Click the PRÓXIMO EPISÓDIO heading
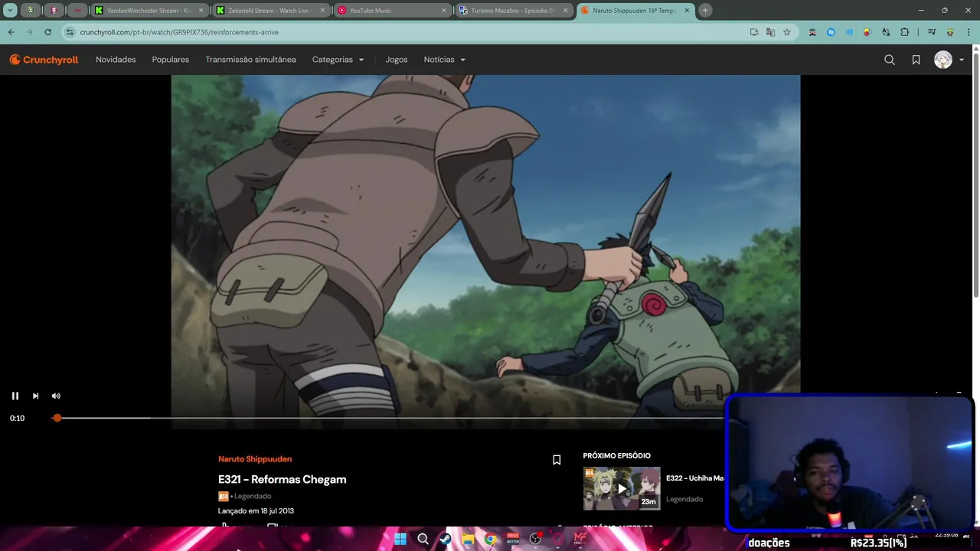Image resolution: width=980 pixels, height=551 pixels. click(616, 456)
